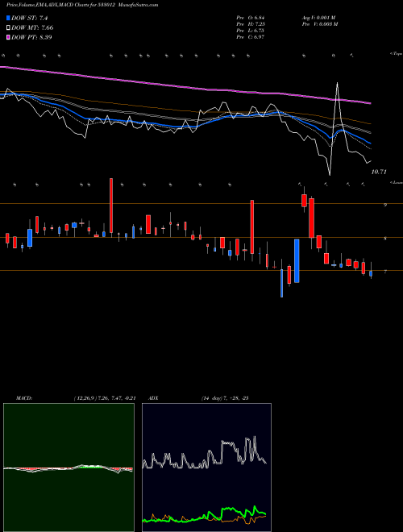403x532 pixels.
Task: Open the dark blue ADX chart panel
Action: point(206,468)
